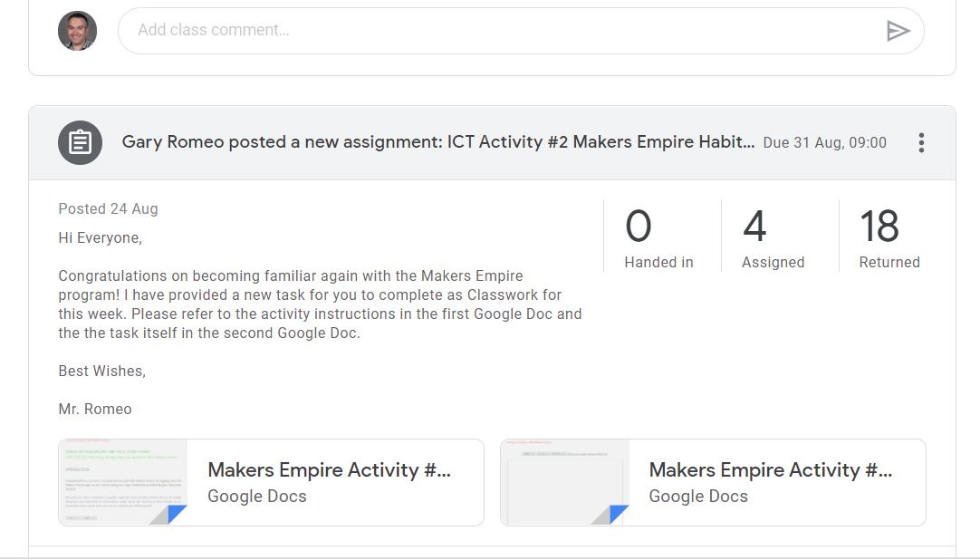View the 4 Assigned students count
Screen dimensions: 980x560
773,237
